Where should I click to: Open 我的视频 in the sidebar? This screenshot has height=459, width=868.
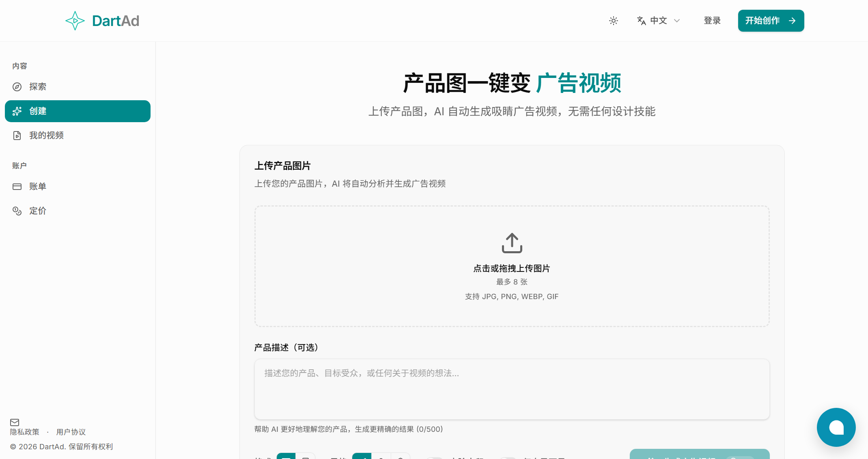[78, 136]
